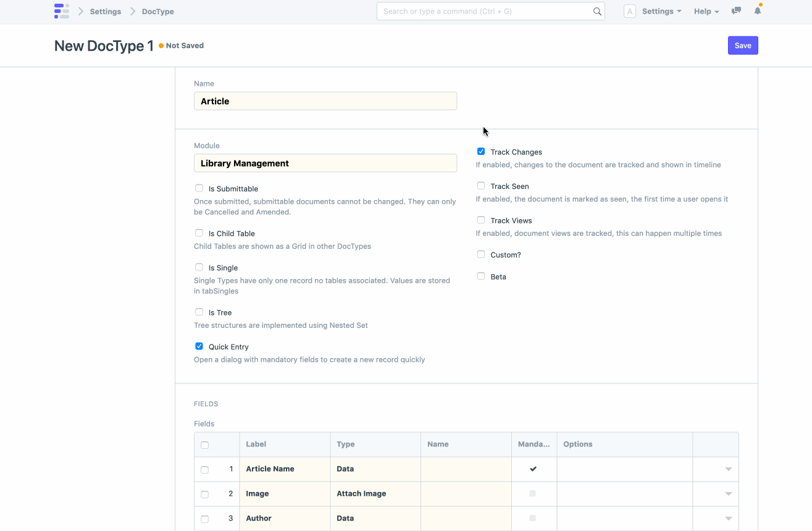
Task: Open the chat messages icon
Action: coord(735,10)
